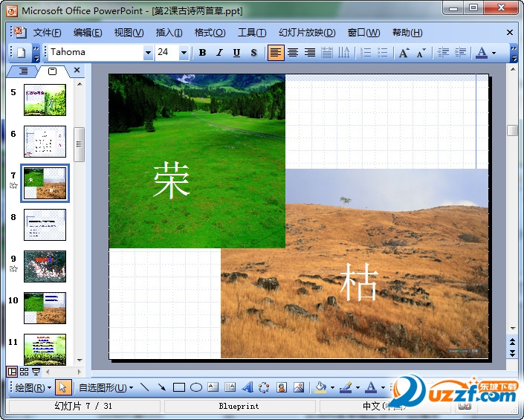Expand the formatting toolbar options at far right

click(514, 53)
